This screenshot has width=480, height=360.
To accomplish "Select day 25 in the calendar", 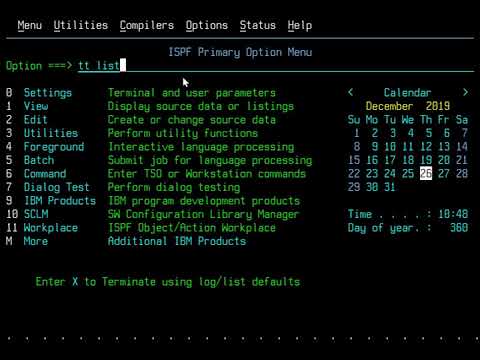I will pos(408,174).
